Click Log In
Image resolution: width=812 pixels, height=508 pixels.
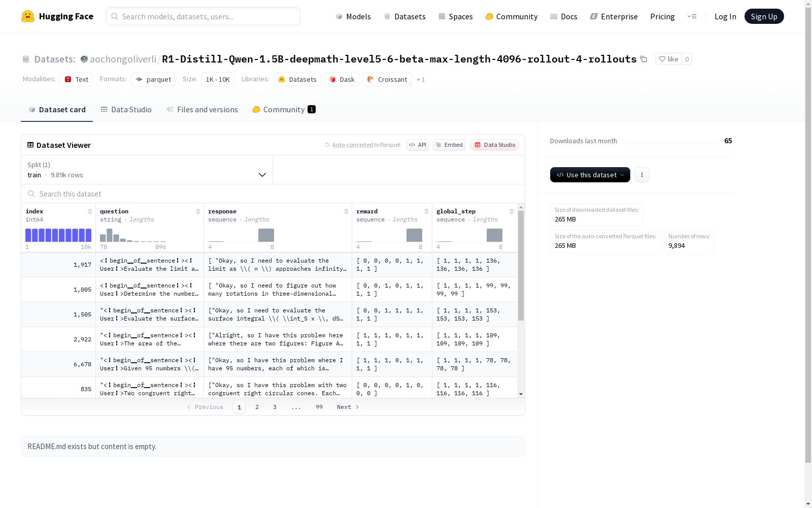725,16
